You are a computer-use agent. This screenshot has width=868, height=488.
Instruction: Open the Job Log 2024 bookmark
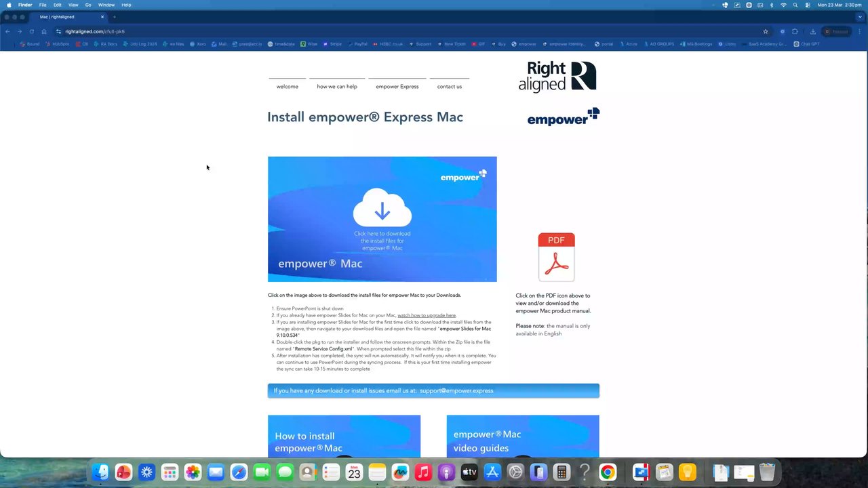pyautogui.click(x=140, y=44)
